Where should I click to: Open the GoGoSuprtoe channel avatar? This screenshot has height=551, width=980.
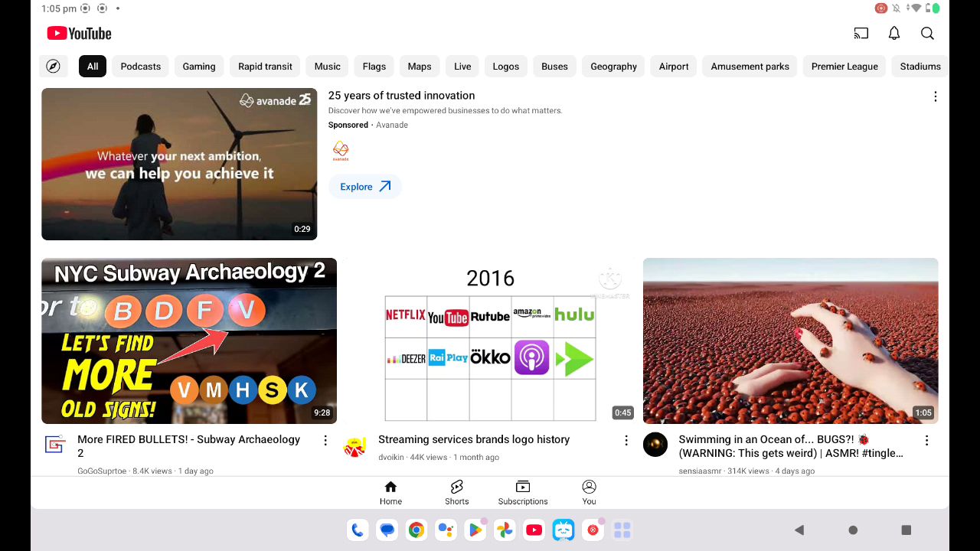(x=54, y=445)
